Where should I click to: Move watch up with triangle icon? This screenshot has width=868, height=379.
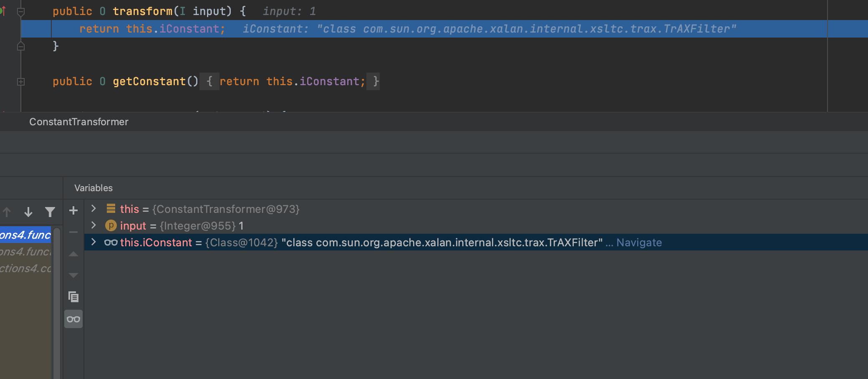[73, 254]
